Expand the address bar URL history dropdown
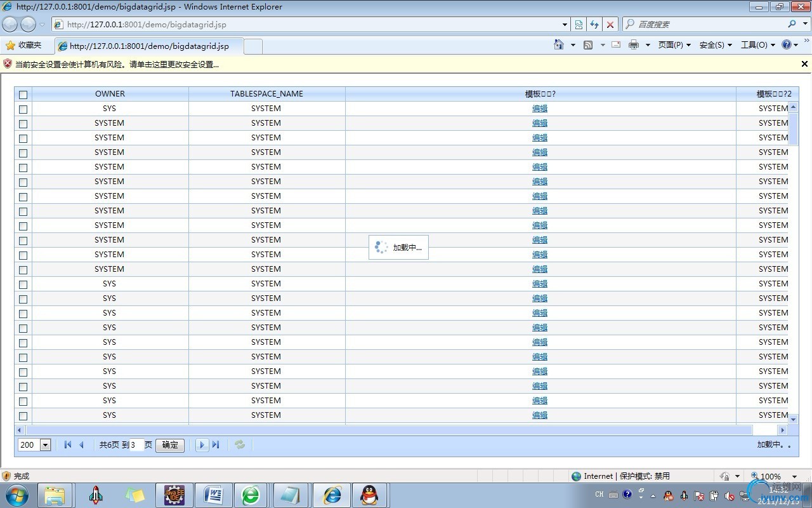The image size is (812, 508). pos(565,24)
